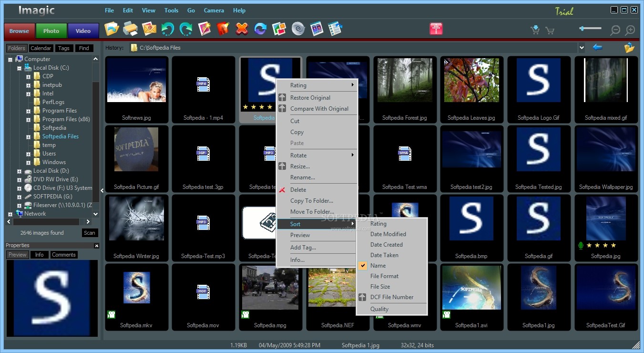This screenshot has height=353, width=644.
Task: Switch to Video mode button
Action: point(83,31)
